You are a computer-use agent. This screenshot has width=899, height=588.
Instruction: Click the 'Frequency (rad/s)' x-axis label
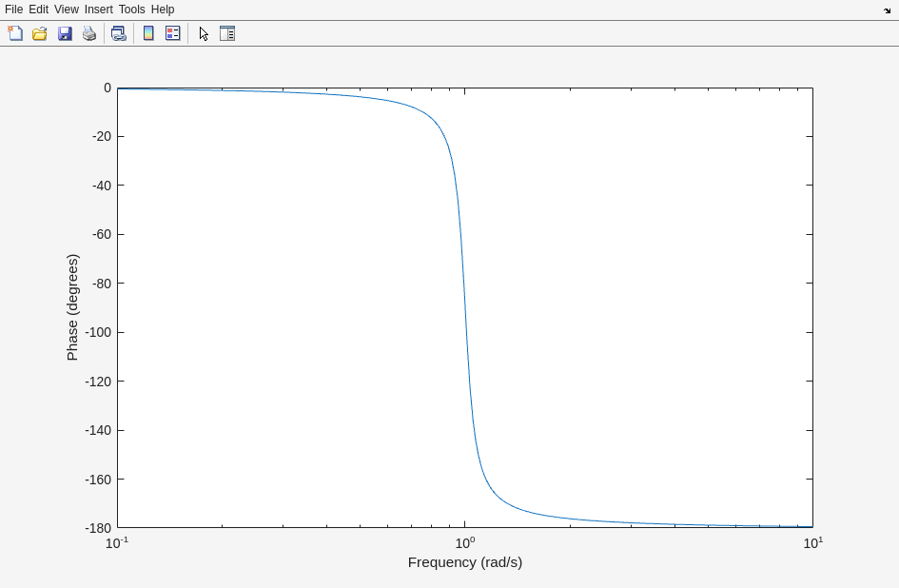(464, 562)
